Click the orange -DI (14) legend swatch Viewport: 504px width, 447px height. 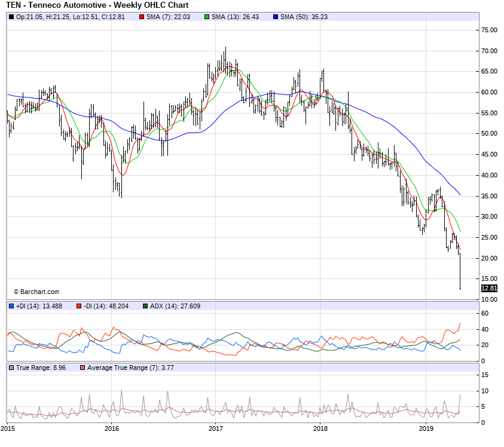click(x=79, y=306)
